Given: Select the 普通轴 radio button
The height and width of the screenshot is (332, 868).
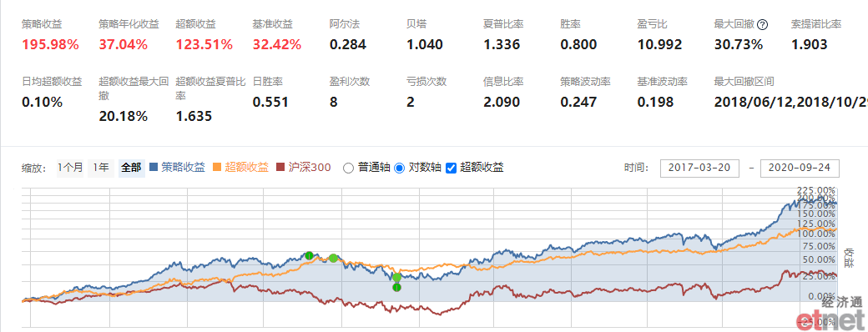Looking at the screenshot, I should point(348,168).
